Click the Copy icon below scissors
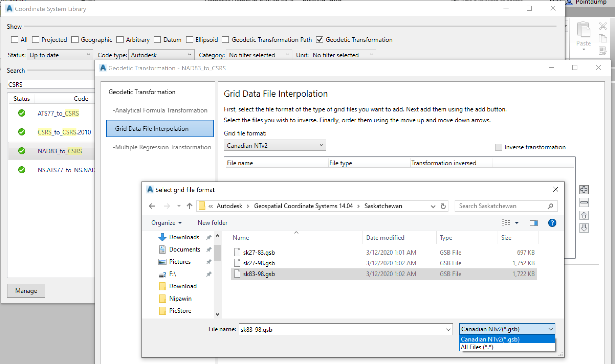The image size is (615, 364). 603,38
